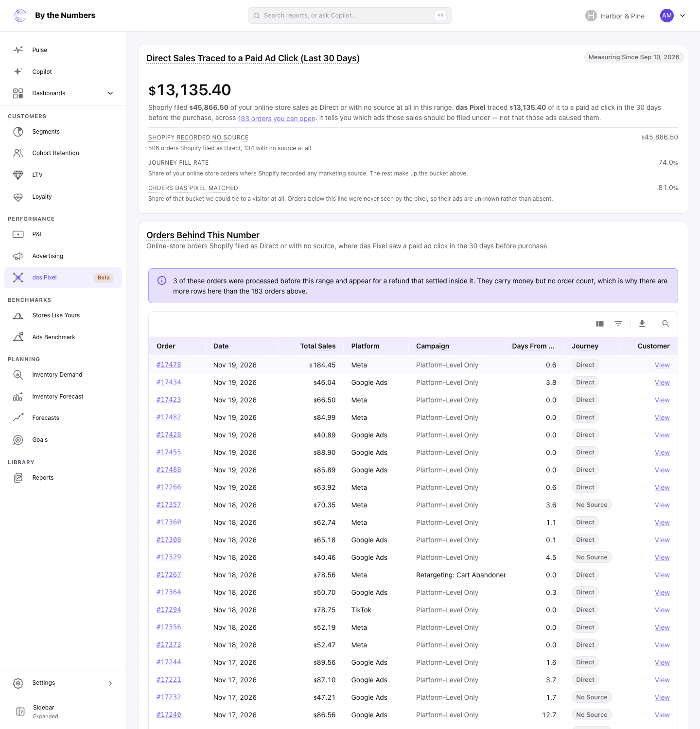Expand the Dashboards menu chevron
This screenshot has width=700, height=729.
(x=110, y=93)
